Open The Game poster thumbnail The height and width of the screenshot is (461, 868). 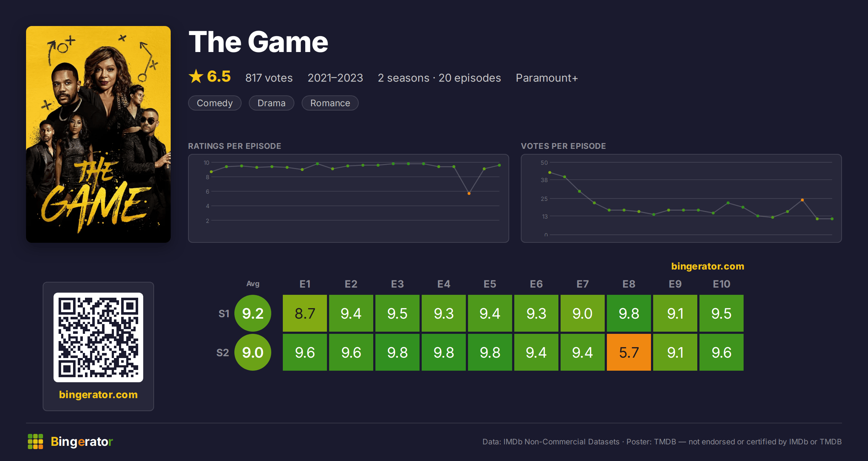[98, 134]
